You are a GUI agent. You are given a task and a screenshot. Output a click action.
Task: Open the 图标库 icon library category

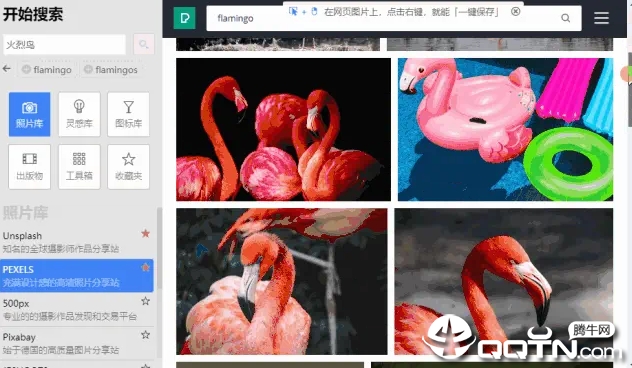(128, 114)
